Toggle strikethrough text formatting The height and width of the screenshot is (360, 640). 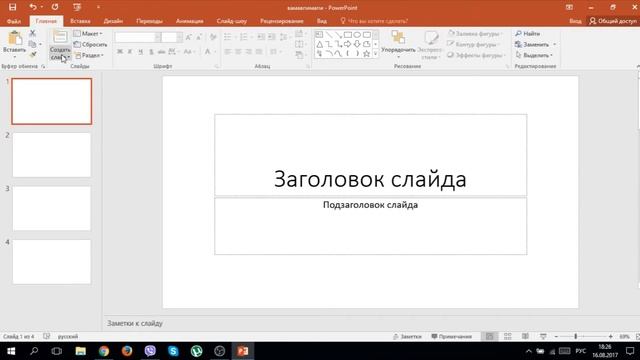162,52
